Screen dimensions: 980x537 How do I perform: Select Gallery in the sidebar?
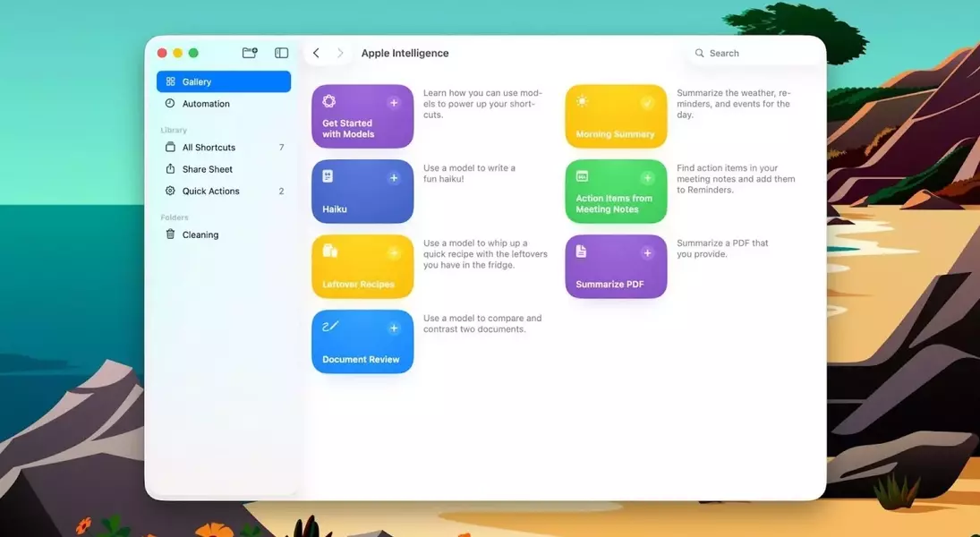[x=224, y=81]
